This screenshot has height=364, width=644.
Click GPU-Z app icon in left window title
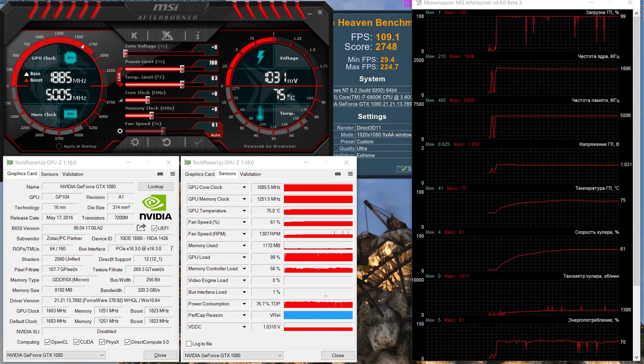(10, 162)
